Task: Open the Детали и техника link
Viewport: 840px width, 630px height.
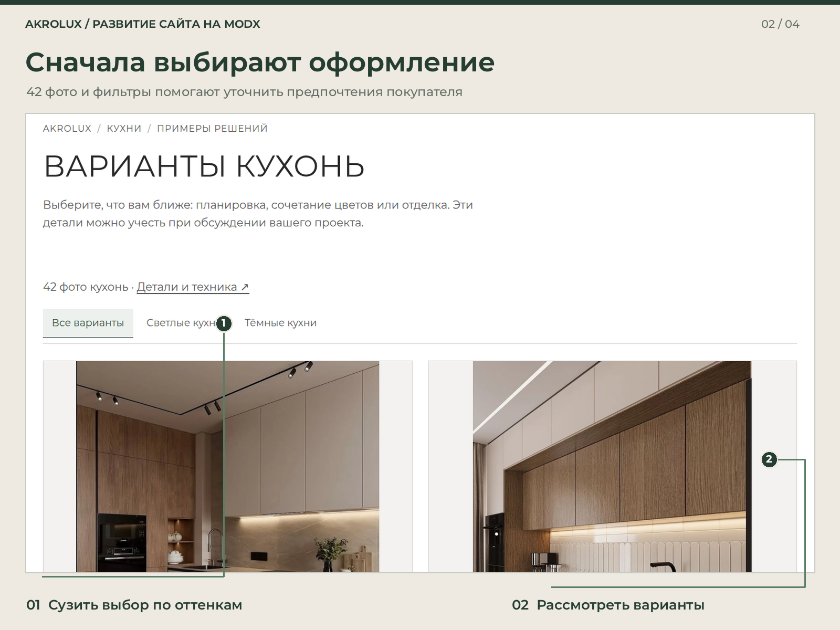Action: 193,287
